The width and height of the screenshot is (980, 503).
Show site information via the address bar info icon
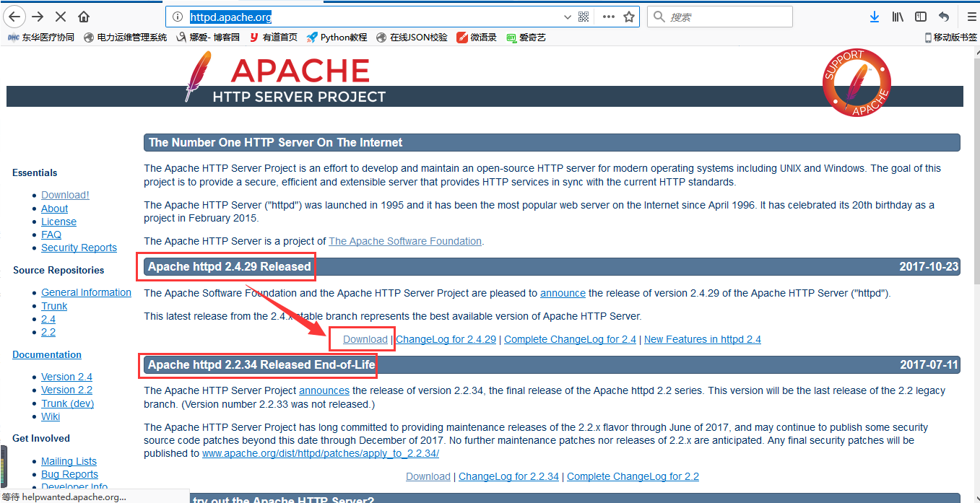(178, 17)
